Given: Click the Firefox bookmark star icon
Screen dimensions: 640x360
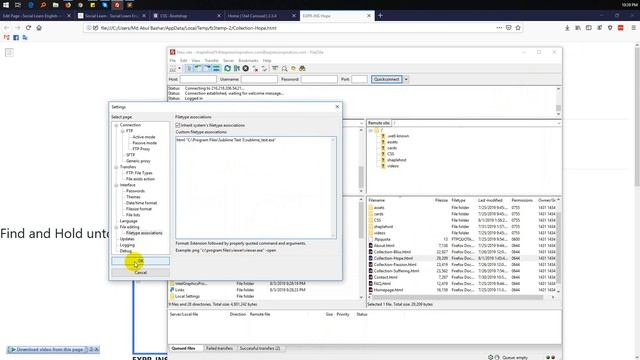Looking at the screenshot, I should 518,28.
